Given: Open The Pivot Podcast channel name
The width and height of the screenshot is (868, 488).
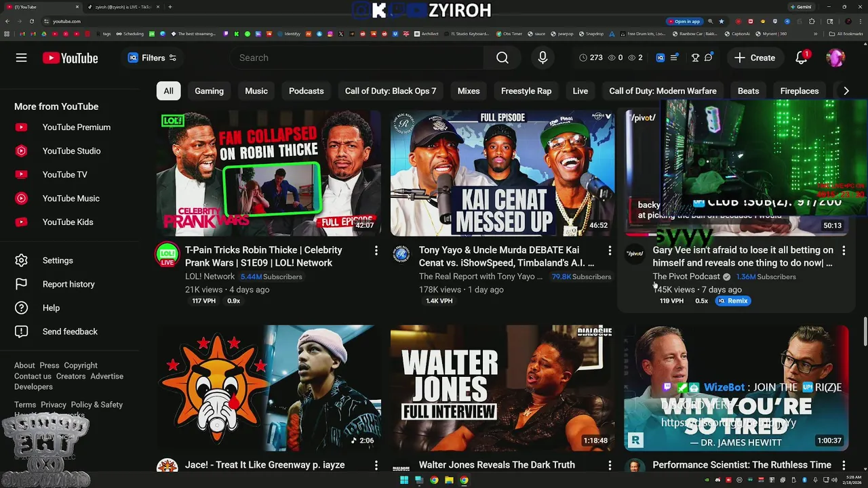Looking at the screenshot, I should (x=686, y=277).
